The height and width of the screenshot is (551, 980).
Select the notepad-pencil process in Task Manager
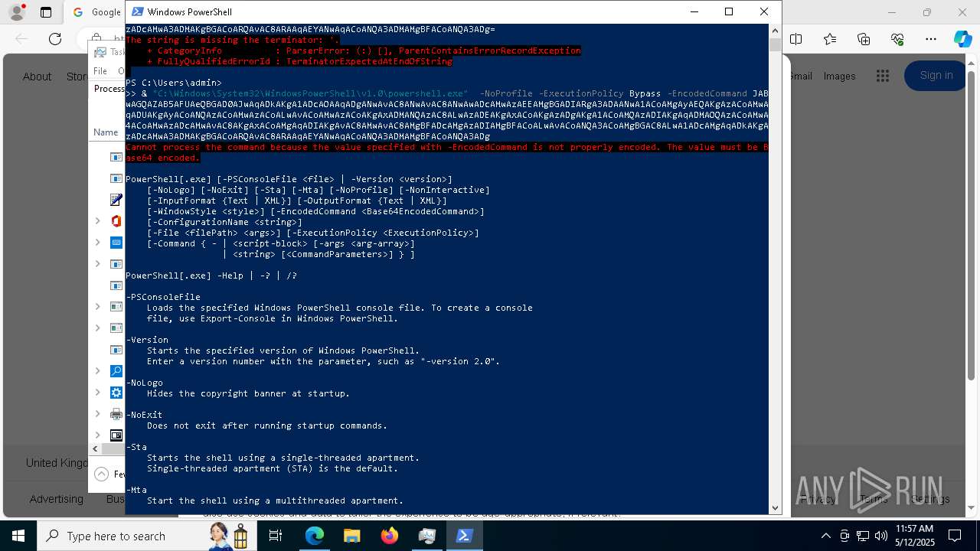coord(116,200)
